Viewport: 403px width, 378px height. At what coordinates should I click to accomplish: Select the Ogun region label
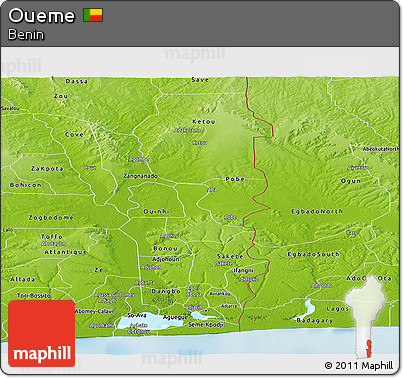(351, 181)
